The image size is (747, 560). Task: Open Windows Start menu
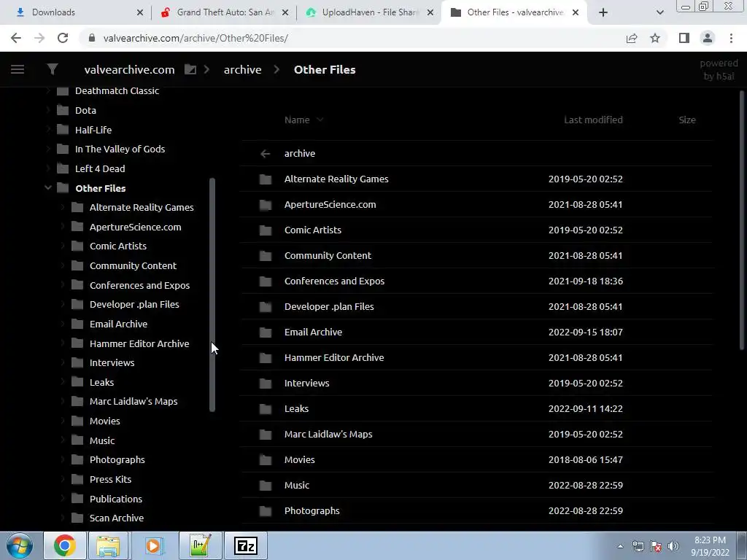tap(20, 545)
